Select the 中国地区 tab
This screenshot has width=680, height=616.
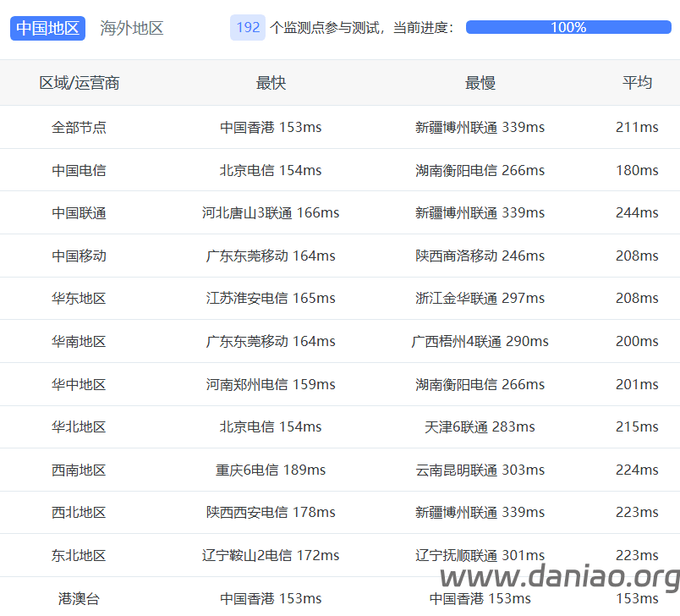(x=47, y=28)
